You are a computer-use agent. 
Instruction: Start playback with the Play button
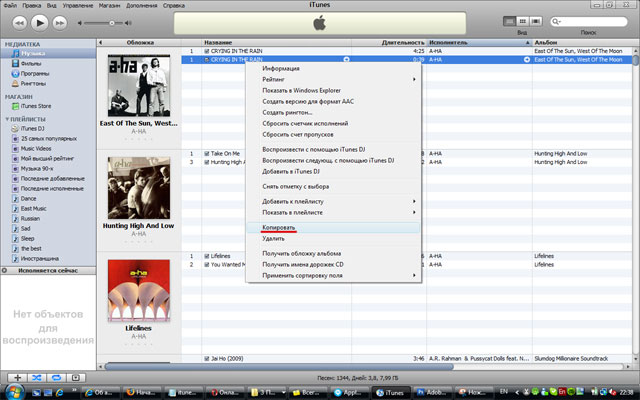(x=40, y=23)
